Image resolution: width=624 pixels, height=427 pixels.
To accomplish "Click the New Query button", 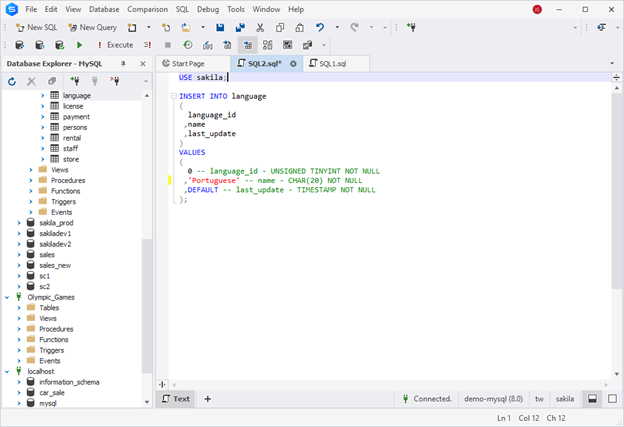I will point(92,28).
